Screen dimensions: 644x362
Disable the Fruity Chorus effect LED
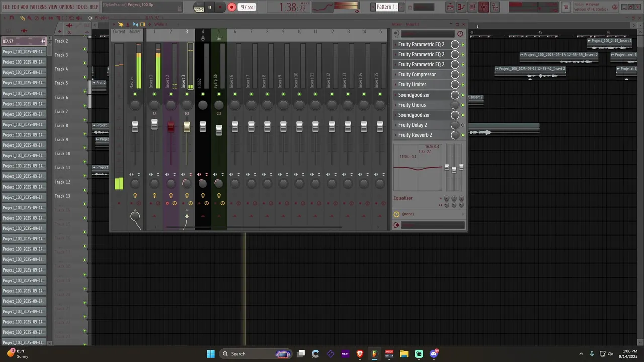click(463, 105)
